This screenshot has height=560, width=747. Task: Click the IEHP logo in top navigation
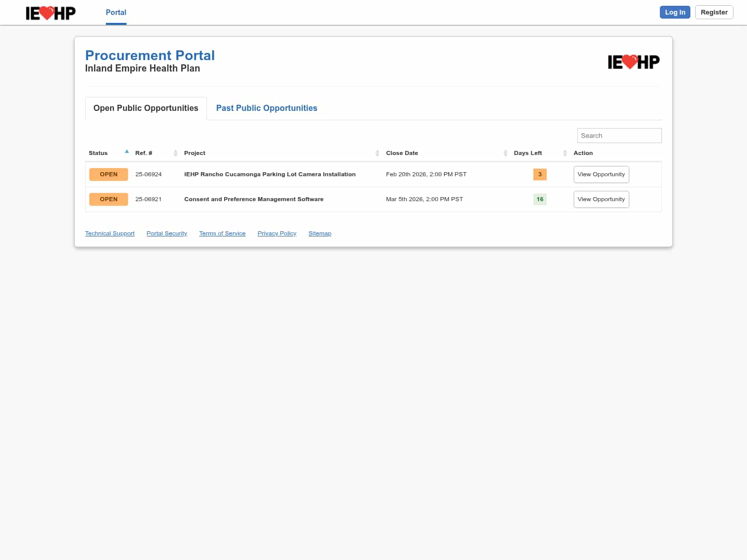point(50,12)
